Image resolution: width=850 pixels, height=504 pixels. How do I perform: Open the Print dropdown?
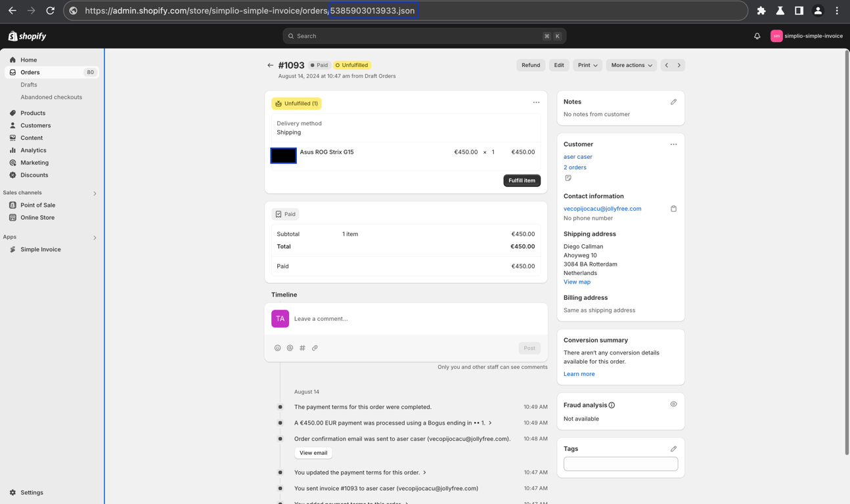pyautogui.click(x=587, y=65)
